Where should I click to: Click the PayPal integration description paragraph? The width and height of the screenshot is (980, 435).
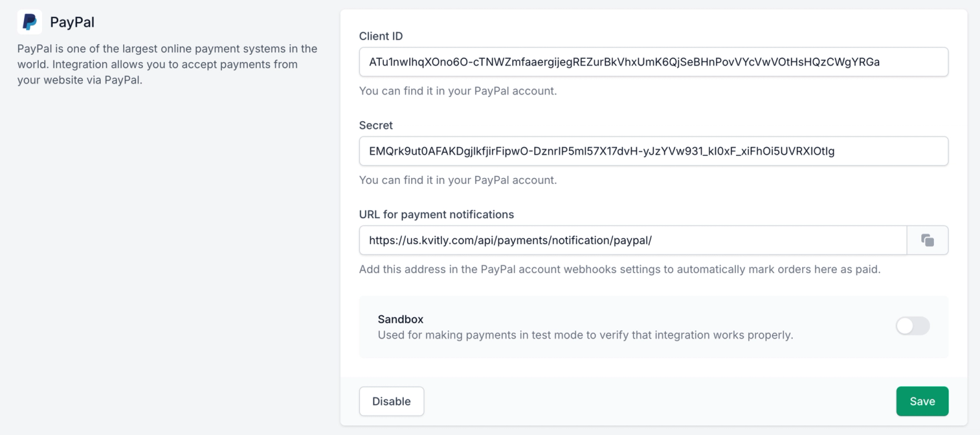click(167, 64)
